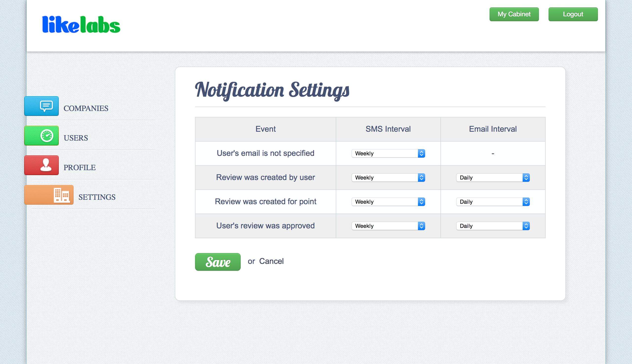
Task: Open Email interval dropdown for review created for point
Action: (493, 202)
